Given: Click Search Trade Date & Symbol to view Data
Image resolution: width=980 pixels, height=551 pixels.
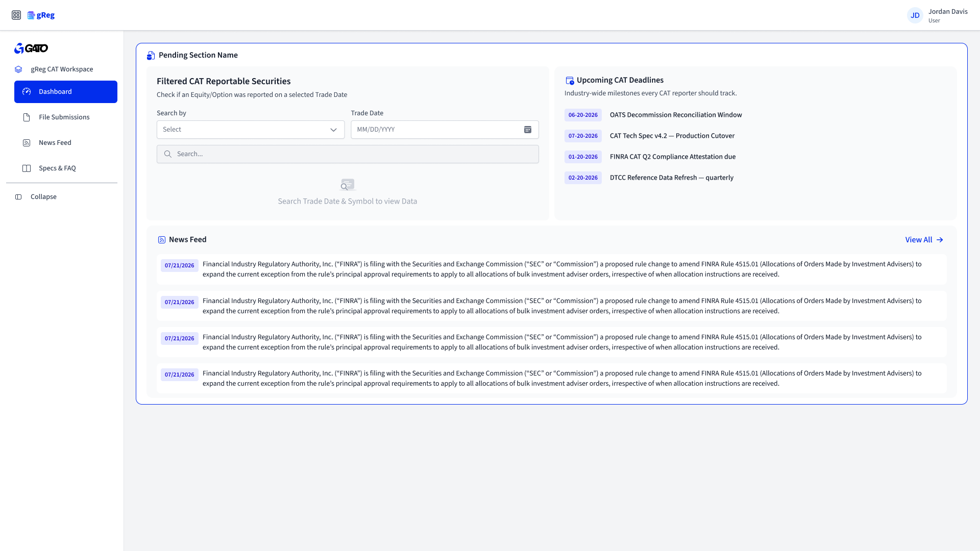Looking at the screenshot, I should point(348,202).
